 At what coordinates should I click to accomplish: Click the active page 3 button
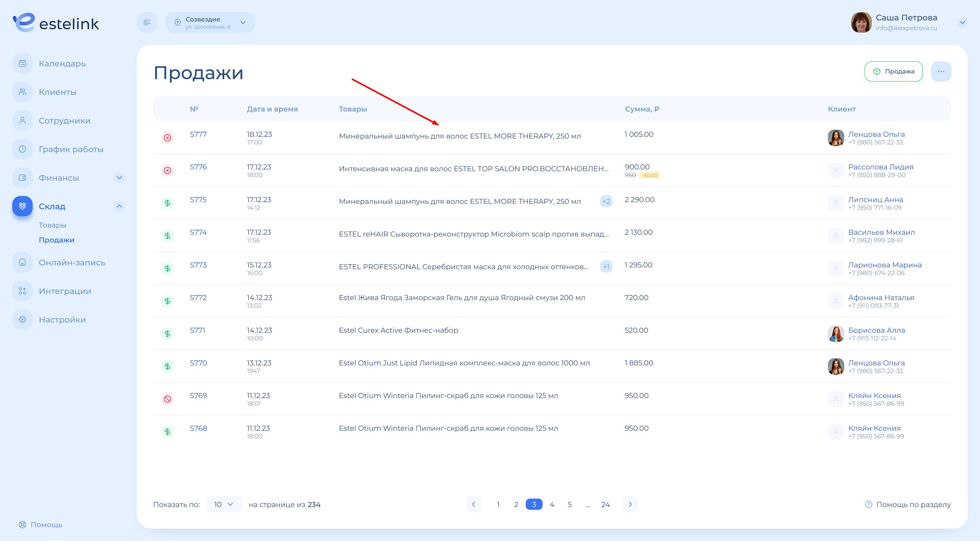coord(534,505)
